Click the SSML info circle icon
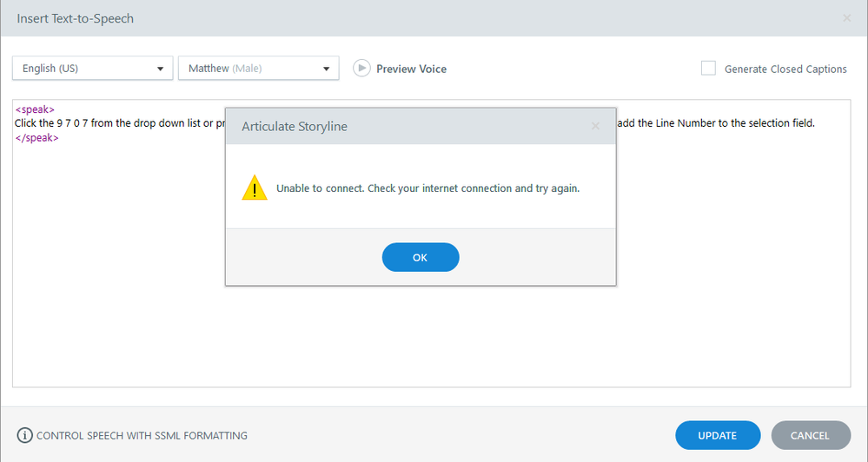Screen dimensions: 868x462 click(24, 435)
